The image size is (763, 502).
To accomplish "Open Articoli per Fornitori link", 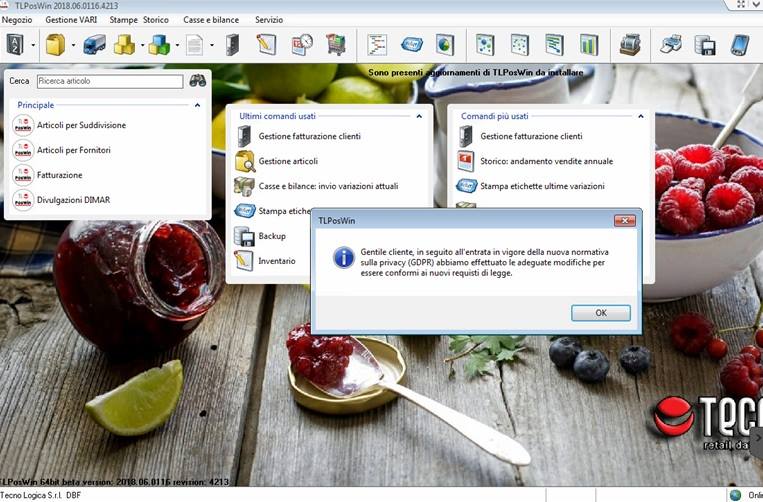I will coord(73,150).
